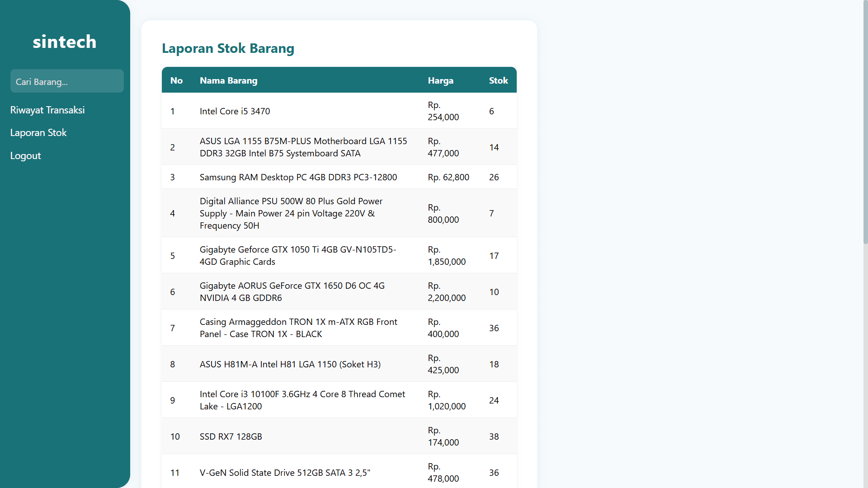Select Gigabyte Geforce GTX 1050 Ti item name
This screenshot has height=488, width=868.
298,255
